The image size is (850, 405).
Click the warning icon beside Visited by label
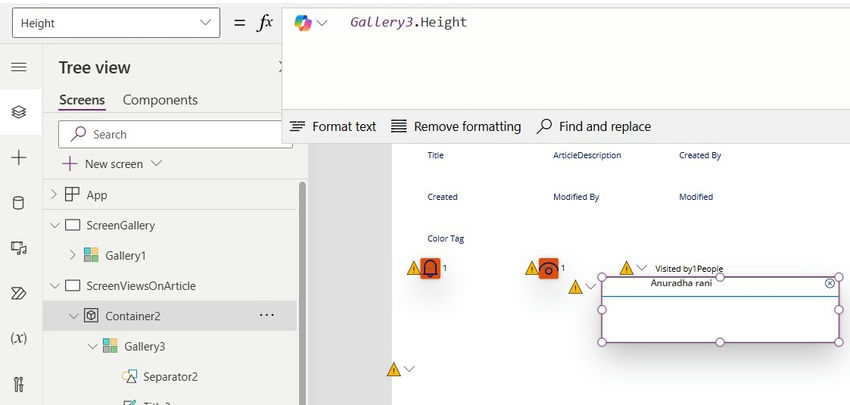[x=627, y=268]
